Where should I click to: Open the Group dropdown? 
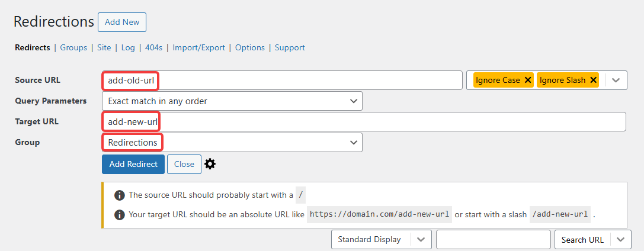pos(232,142)
